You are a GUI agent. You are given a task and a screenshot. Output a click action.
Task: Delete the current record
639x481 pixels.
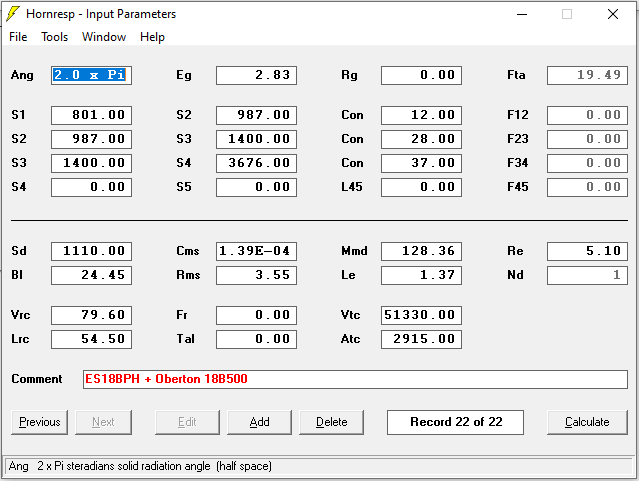pos(331,422)
